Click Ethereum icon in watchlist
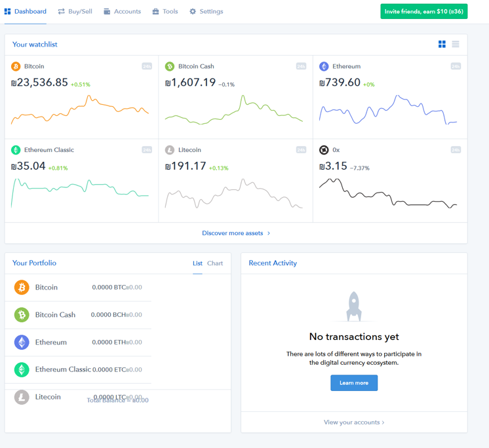 click(324, 66)
